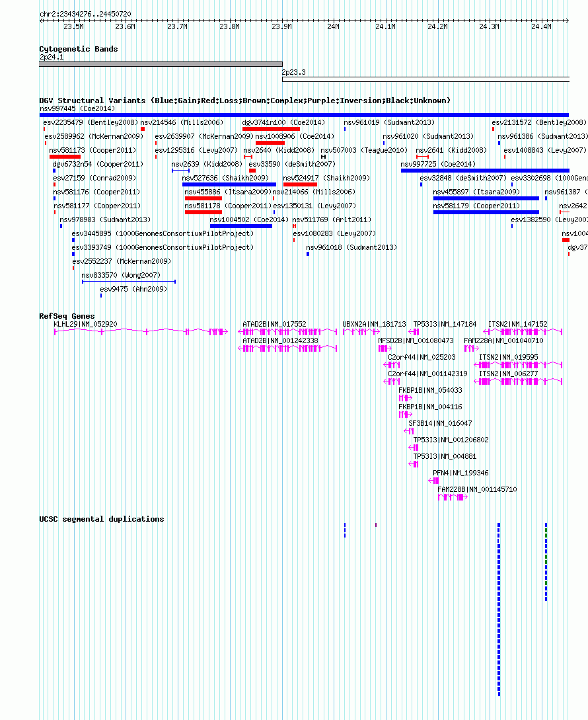The image size is (588, 720).
Task: Select the Cytogenetic Bands track title
Action: click(x=79, y=49)
